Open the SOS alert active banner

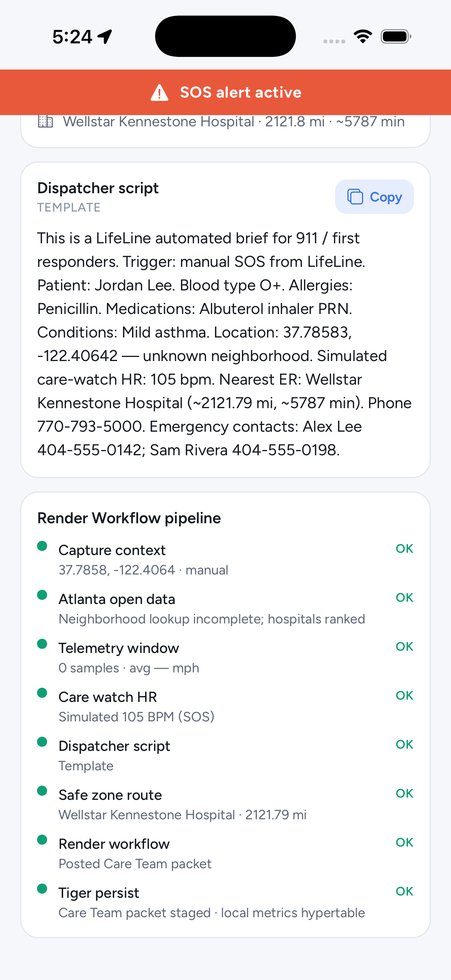[x=225, y=92]
